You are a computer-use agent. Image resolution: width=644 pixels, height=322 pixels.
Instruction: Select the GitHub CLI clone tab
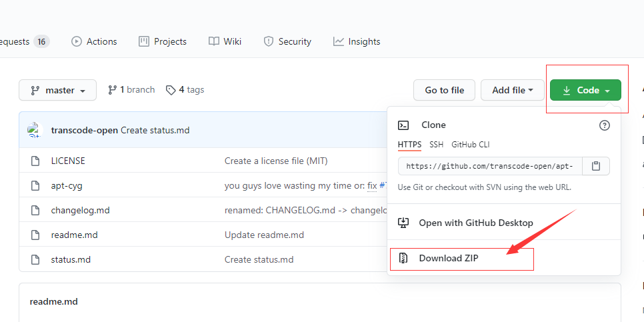470,145
